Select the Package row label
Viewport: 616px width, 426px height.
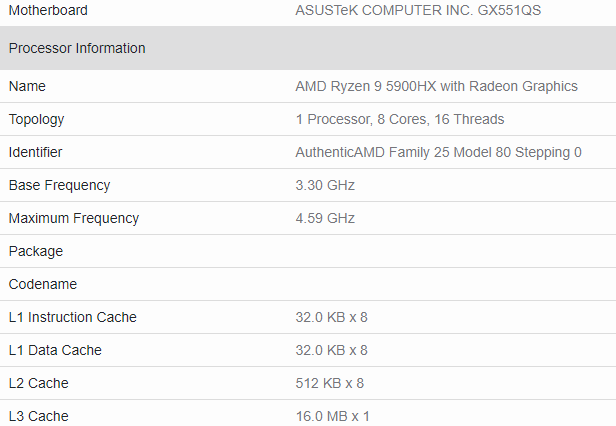tap(36, 252)
